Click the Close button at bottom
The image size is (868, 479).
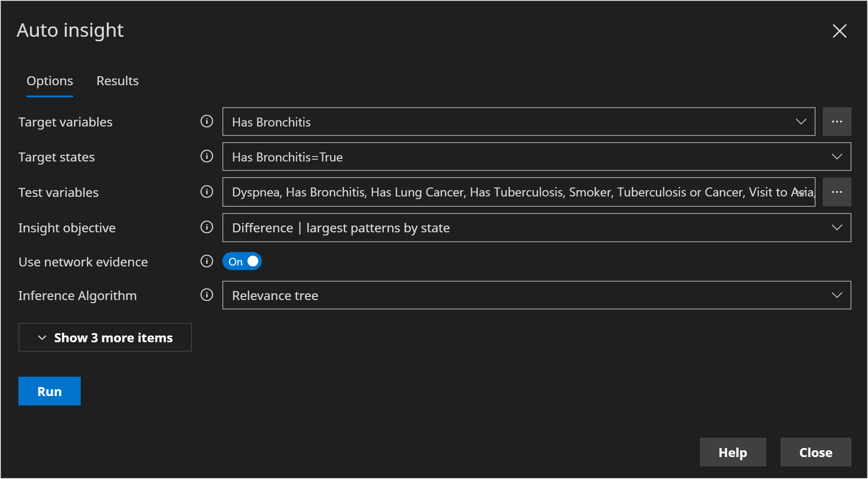[x=816, y=452]
